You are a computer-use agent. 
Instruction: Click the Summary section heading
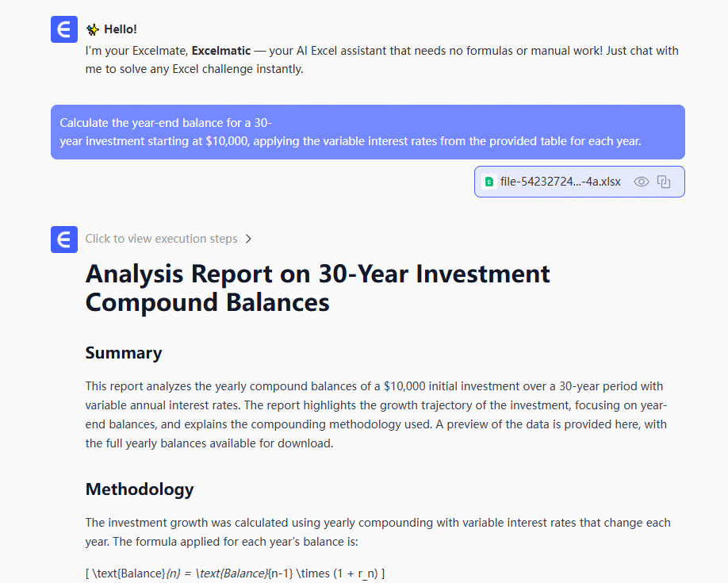click(124, 353)
